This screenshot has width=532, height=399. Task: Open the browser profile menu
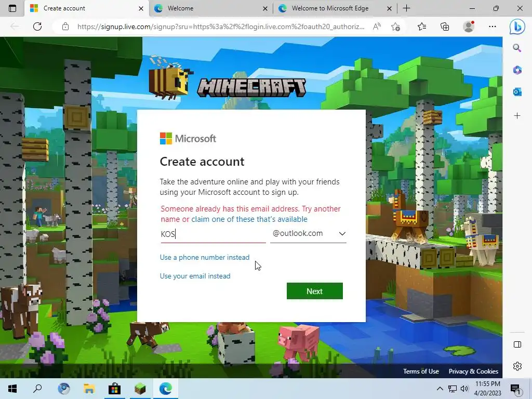[x=469, y=26]
